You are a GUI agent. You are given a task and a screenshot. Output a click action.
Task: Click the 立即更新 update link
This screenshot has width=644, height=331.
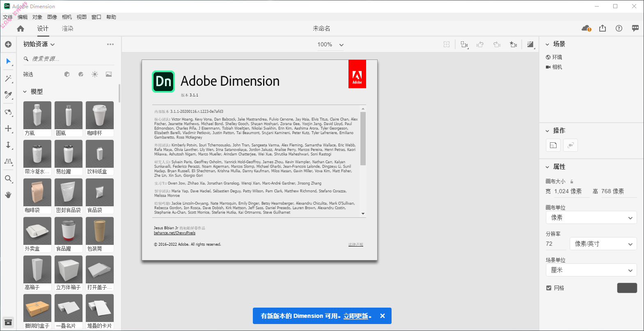(x=356, y=316)
